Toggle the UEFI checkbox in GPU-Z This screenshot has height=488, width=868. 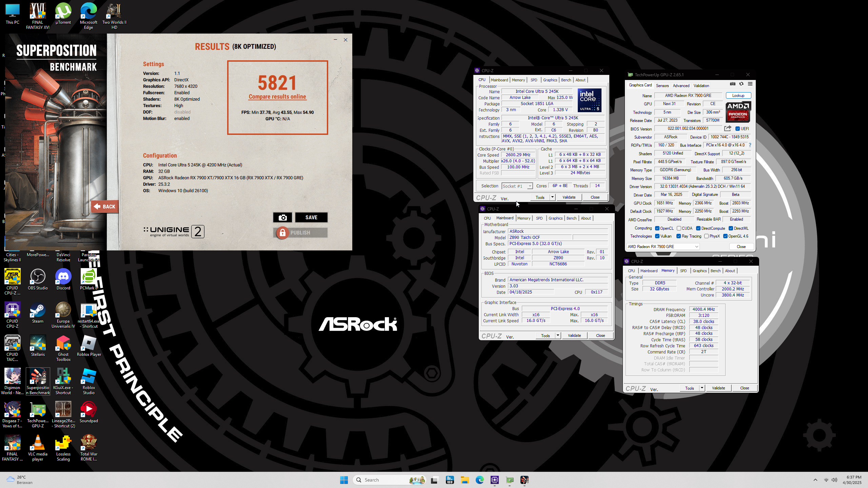(737, 129)
